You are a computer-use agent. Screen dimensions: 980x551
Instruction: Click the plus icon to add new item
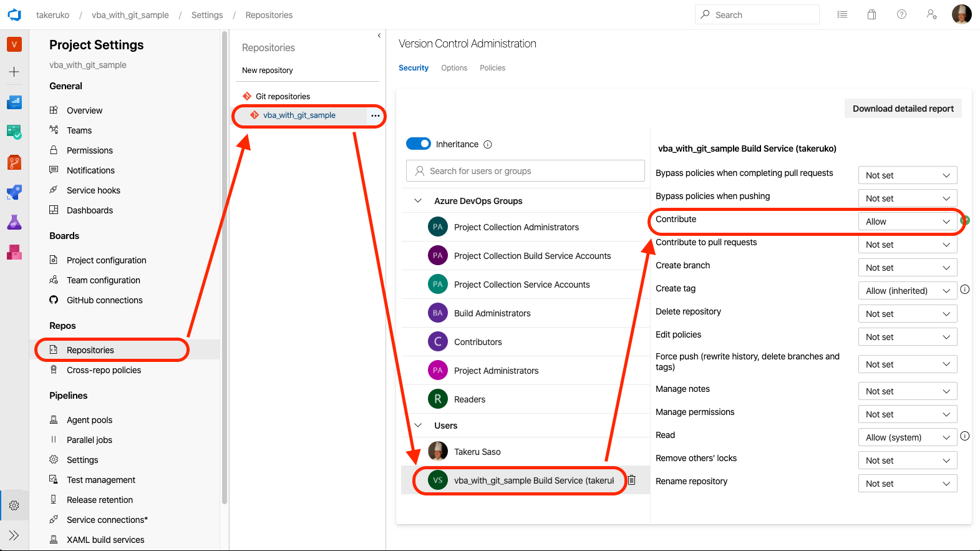pos(14,72)
